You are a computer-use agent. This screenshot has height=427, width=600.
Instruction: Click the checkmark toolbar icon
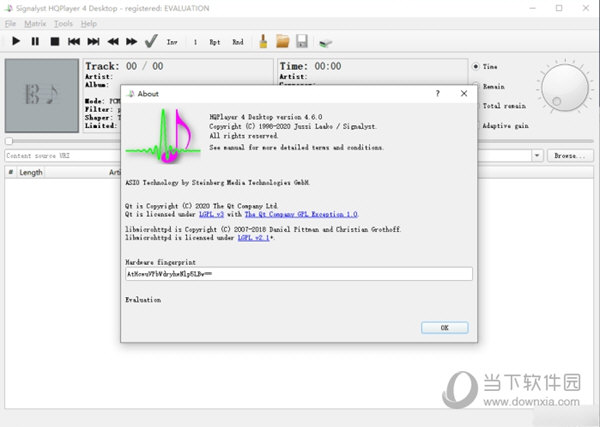(151, 41)
